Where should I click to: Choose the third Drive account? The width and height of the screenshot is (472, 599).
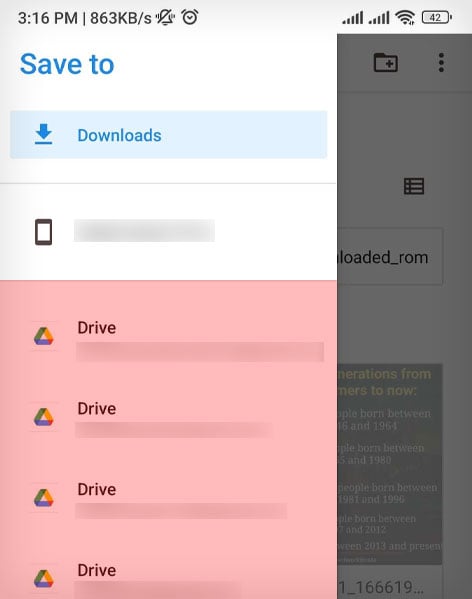(168, 499)
